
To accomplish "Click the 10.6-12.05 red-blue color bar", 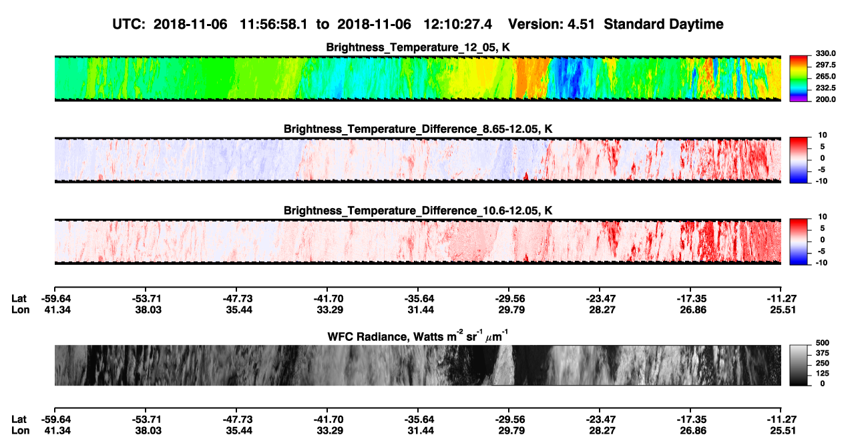I will coord(799,242).
